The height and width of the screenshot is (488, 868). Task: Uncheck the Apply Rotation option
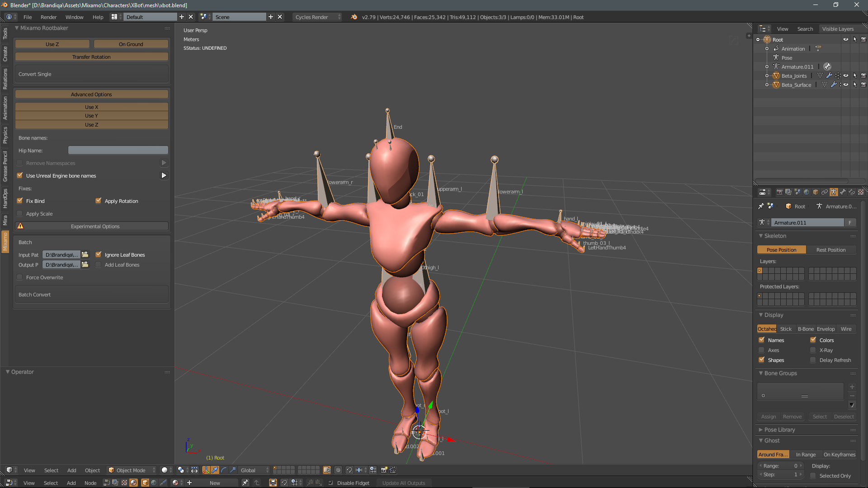pyautogui.click(x=98, y=201)
